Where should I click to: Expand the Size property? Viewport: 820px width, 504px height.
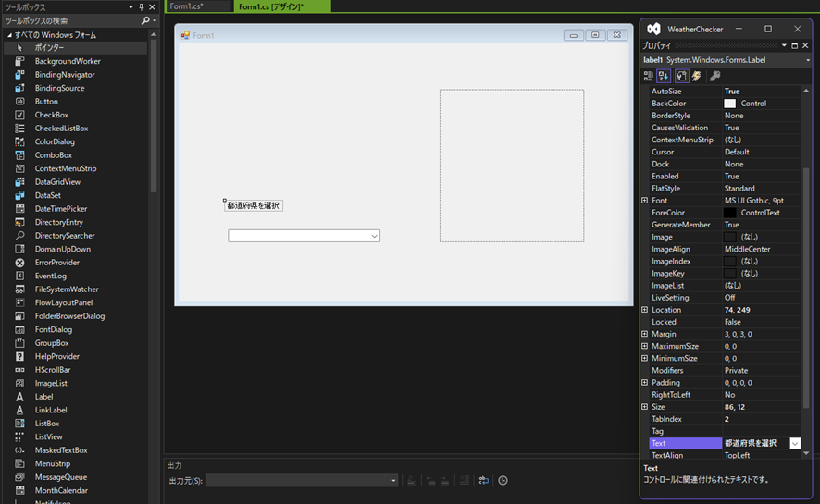pos(644,407)
